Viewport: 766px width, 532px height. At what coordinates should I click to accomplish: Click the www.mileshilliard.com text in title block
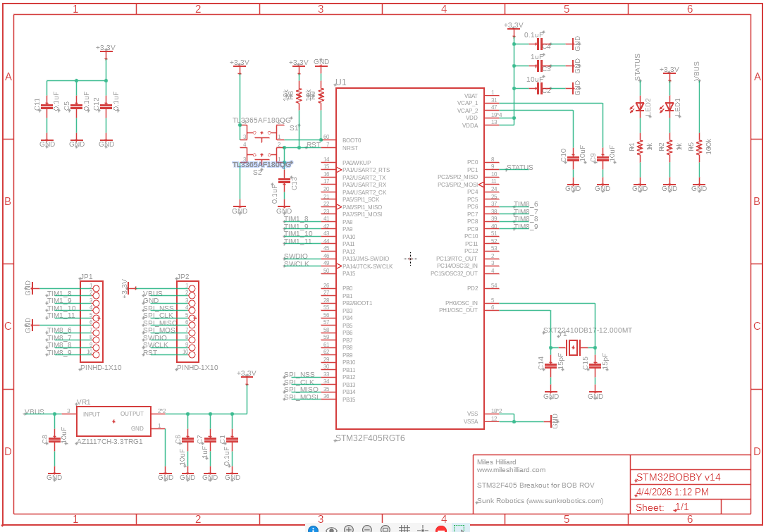tap(511, 470)
